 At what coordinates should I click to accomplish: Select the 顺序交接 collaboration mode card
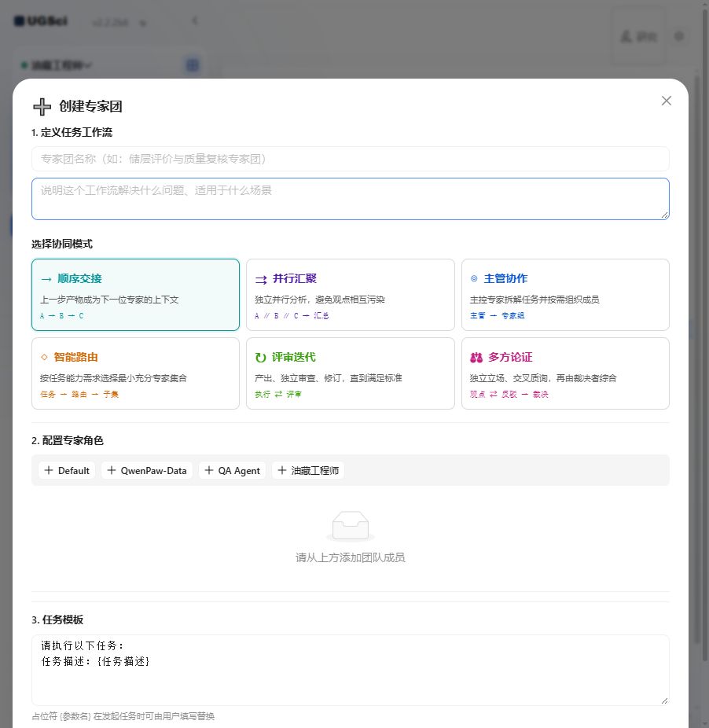tap(135, 295)
